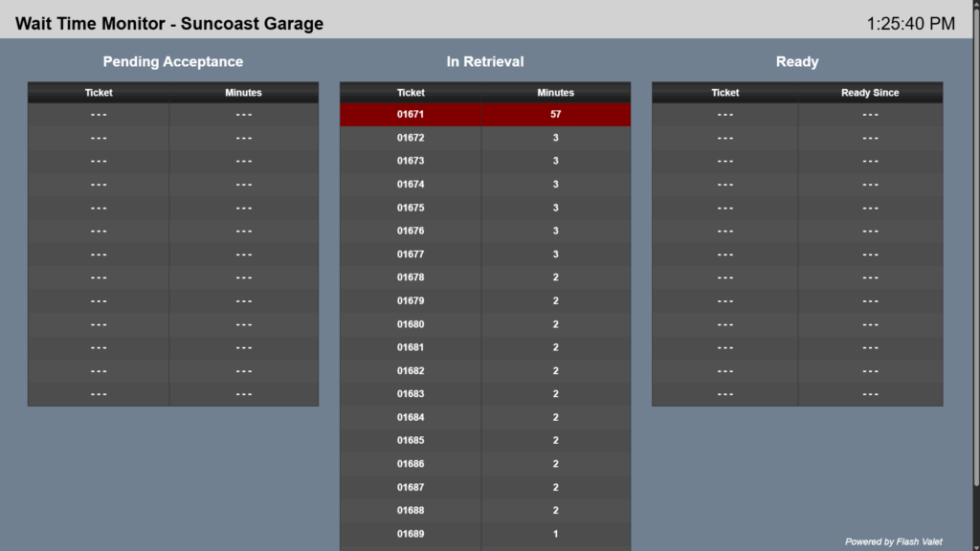Click the Ready section title
The height and width of the screenshot is (551, 980).
797,62
